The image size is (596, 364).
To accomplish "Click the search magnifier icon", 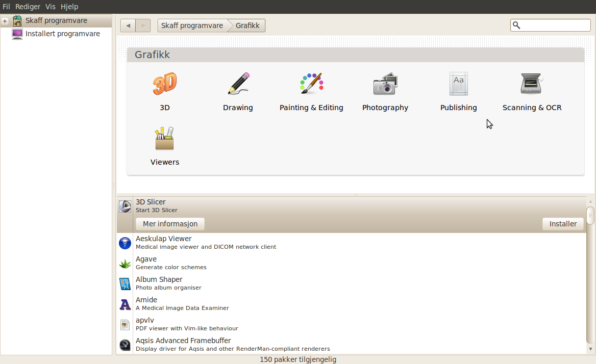I will 516,25.
